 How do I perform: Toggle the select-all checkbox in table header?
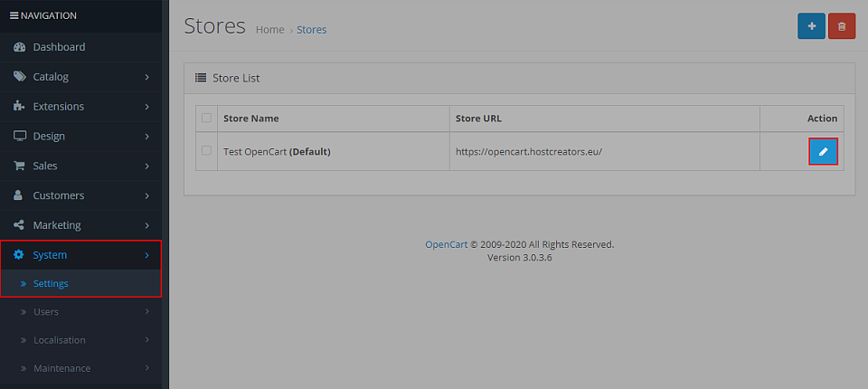pyautogui.click(x=206, y=118)
